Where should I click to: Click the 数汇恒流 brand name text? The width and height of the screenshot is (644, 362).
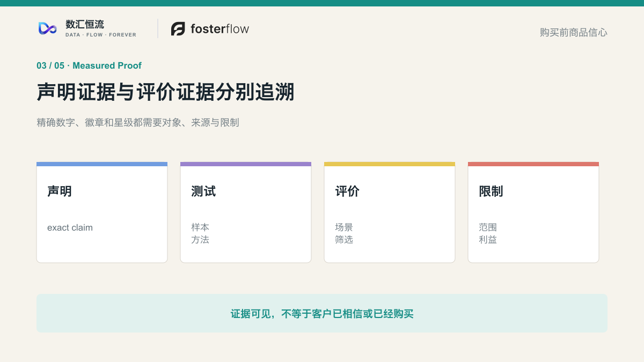tap(85, 24)
